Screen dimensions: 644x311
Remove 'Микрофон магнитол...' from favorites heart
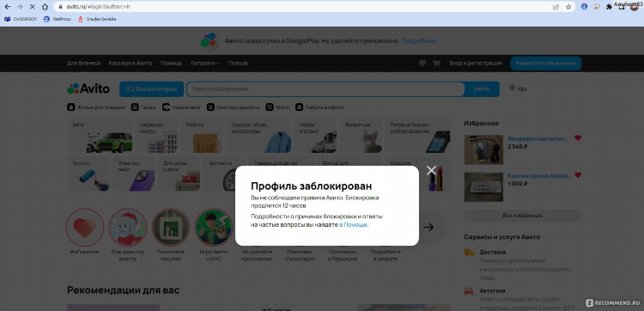click(578, 138)
